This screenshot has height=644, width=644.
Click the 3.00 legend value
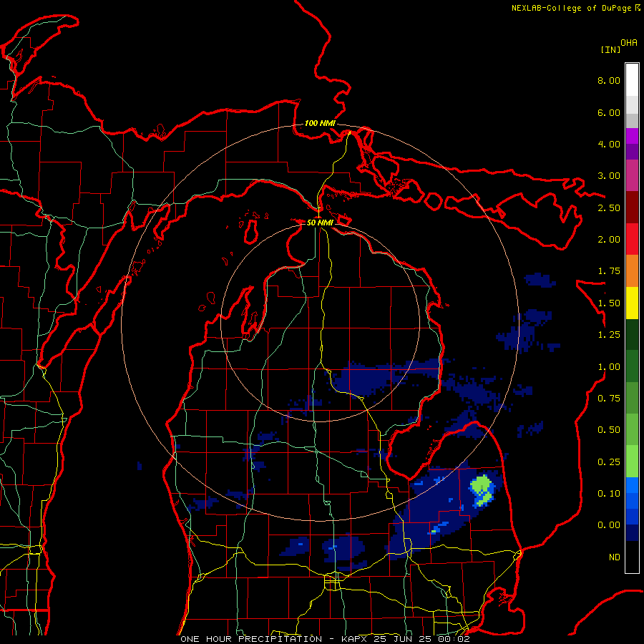click(x=609, y=176)
